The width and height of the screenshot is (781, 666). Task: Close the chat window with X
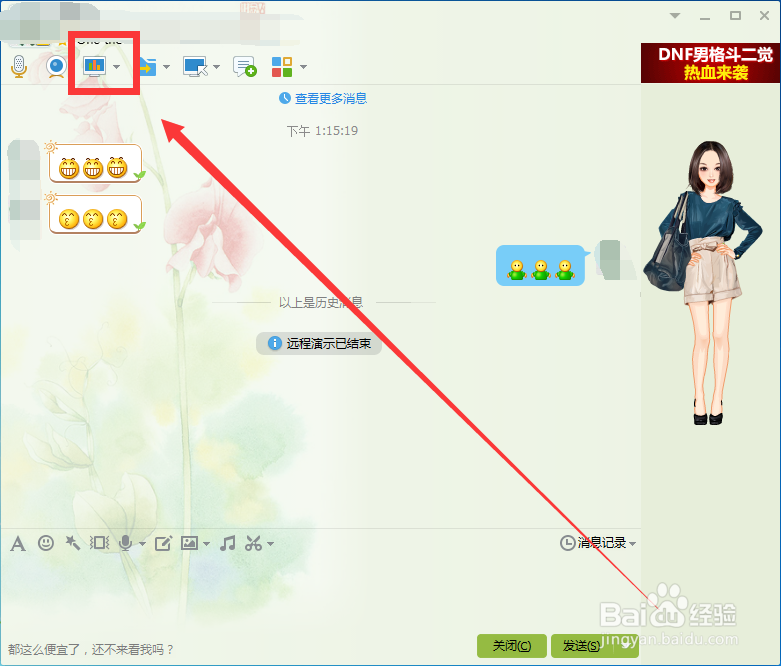tap(765, 16)
